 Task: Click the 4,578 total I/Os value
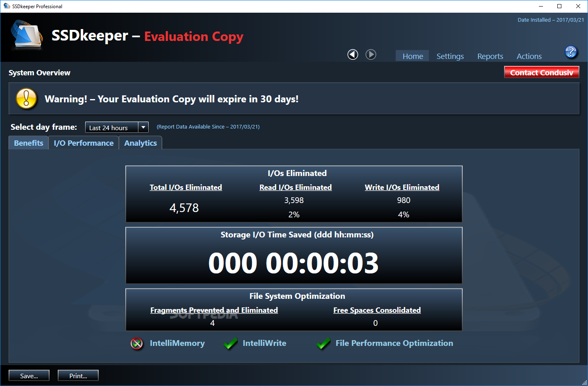point(184,208)
